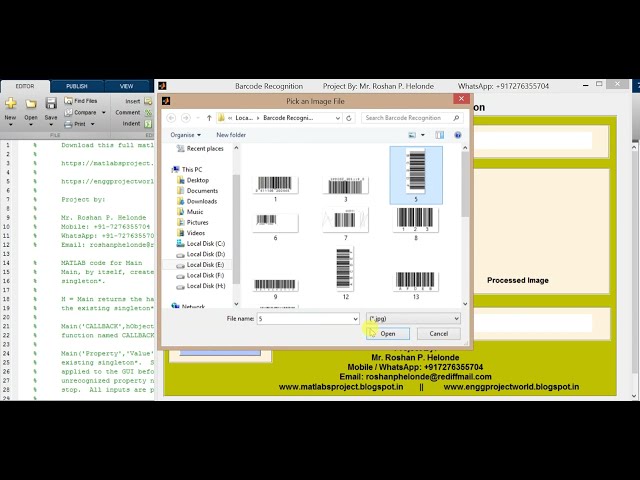Open the view options dropdown arrow
The image size is (640, 480).
[423, 135]
